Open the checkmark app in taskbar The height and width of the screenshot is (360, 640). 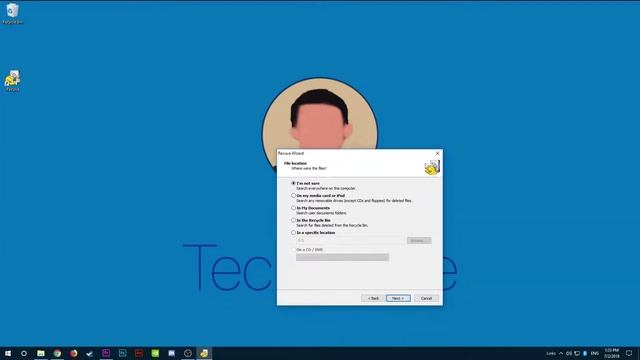[x=90, y=353]
